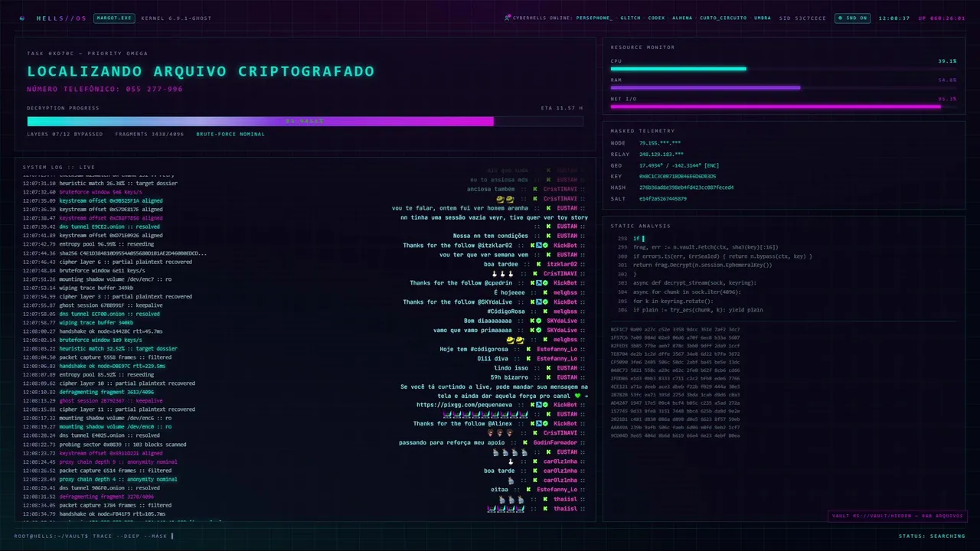This screenshot has height=551, width=980.
Task: Click Kick icon beside 'Oiii diva' message
Action: click(x=528, y=358)
